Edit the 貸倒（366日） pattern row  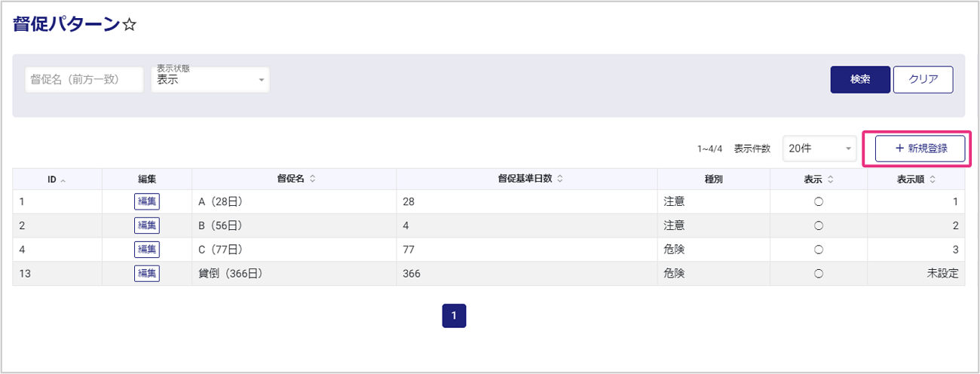pos(147,274)
